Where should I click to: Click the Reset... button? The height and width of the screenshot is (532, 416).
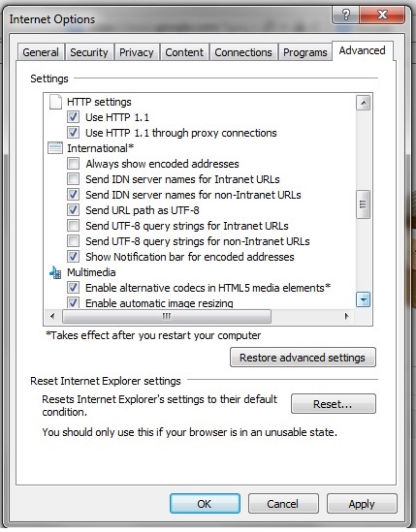(334, 404)
